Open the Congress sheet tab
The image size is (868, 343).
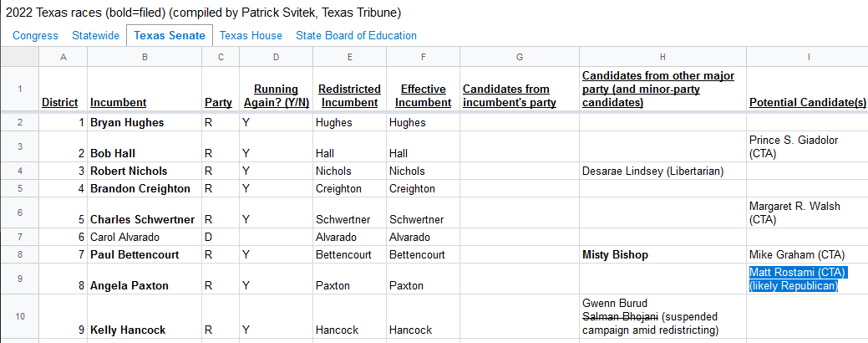coord(35,35)
